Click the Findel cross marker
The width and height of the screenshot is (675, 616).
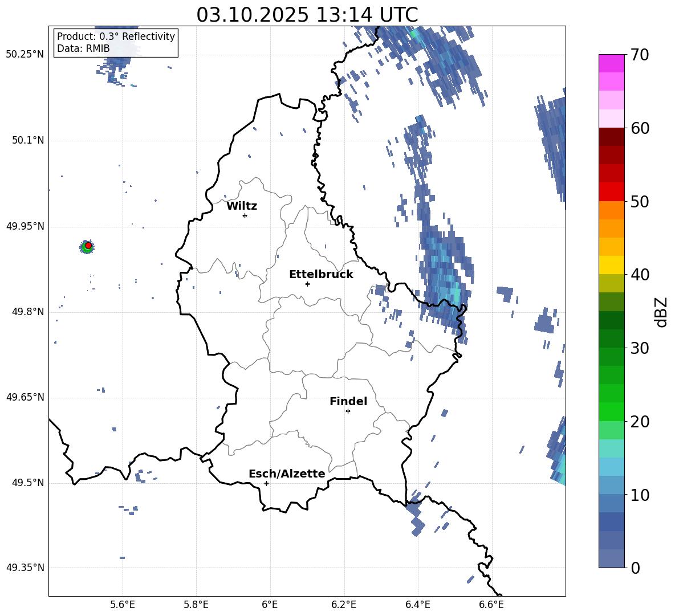tap(348, 411)
